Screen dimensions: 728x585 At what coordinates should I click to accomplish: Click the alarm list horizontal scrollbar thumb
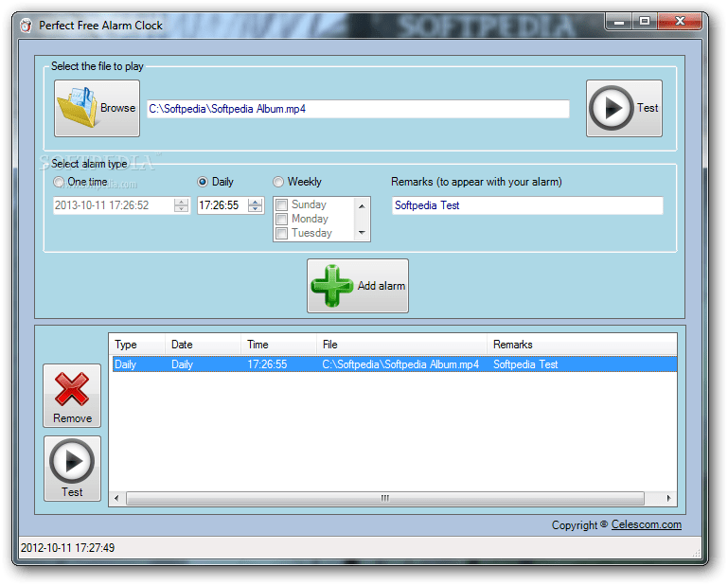(385, 499)
